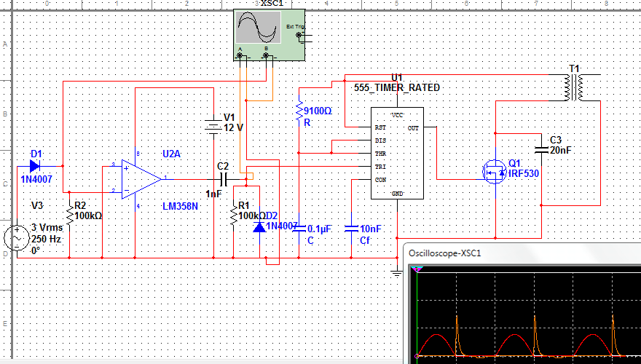Select the D2 diode symbol
The width and height of the screenshot is (641, 364).
tap(259, 227)
